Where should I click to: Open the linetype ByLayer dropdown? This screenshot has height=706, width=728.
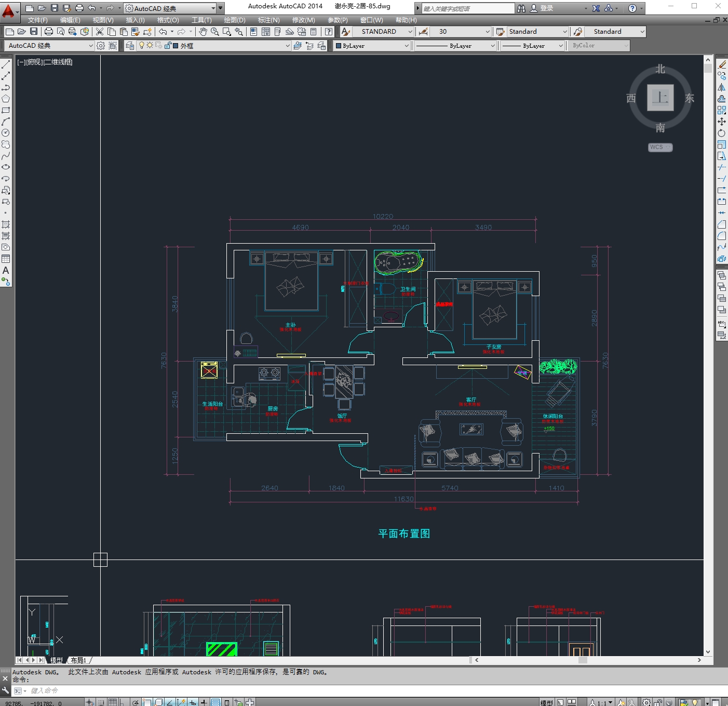pos(493,46)
